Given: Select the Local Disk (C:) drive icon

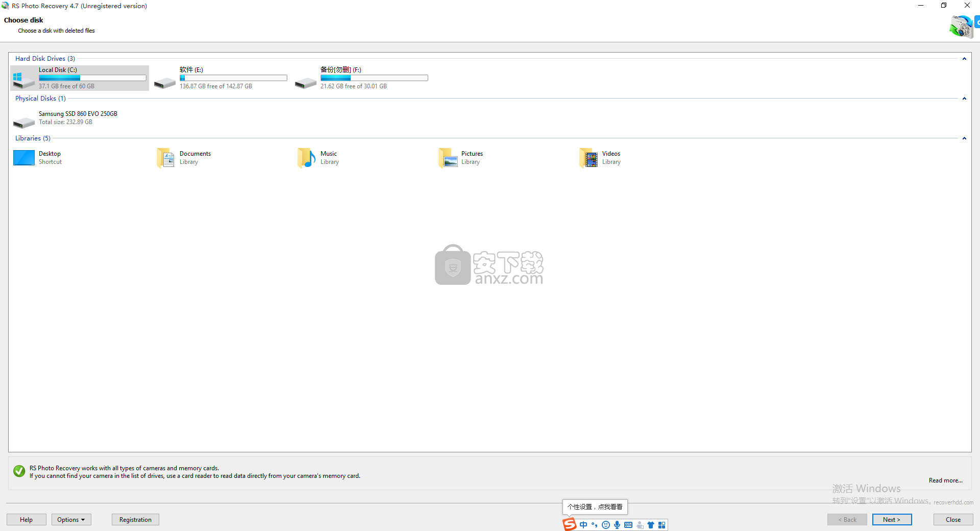Looking at the screenshot, I should 23,79.
